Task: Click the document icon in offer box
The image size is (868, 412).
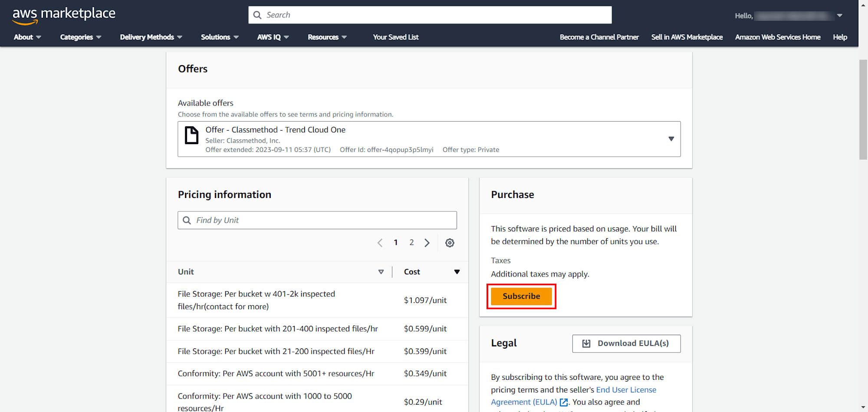Action: click(191, 135)
